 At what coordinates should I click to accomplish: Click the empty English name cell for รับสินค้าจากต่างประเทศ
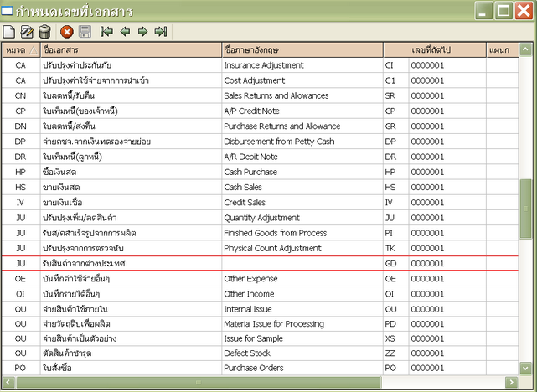(301, 263)
